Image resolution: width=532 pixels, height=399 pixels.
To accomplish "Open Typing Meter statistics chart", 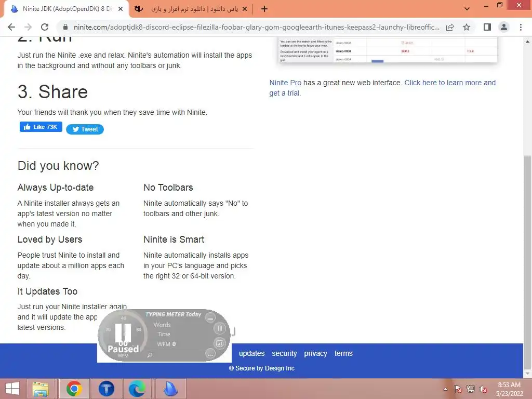I will [x=220, y=343].
